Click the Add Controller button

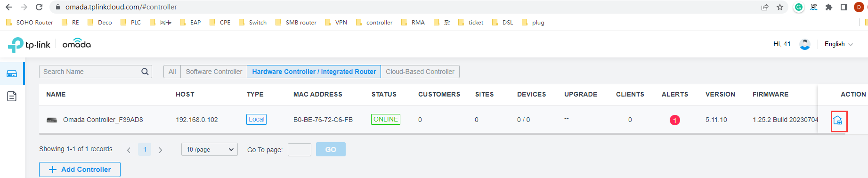80,170
